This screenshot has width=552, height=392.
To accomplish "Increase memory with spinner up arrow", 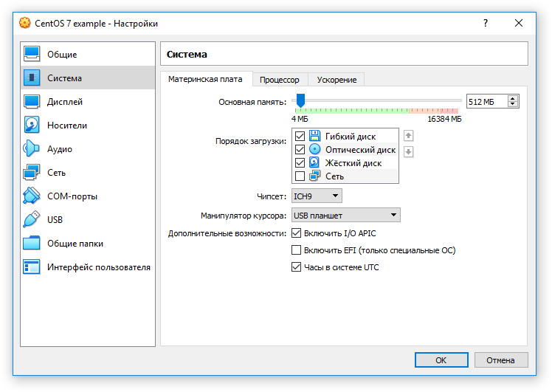I will pos(513,99).
